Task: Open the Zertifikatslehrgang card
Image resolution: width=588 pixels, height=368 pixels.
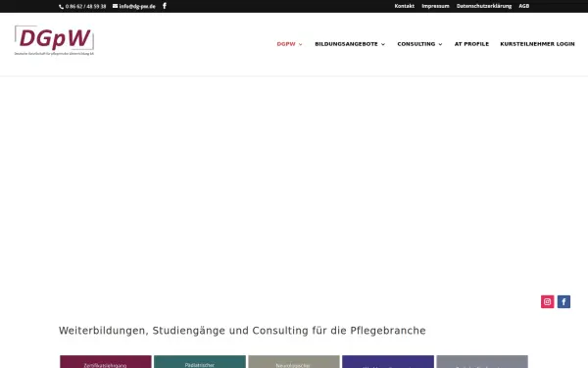Action: pyautogui.click(x=106, y=361)
